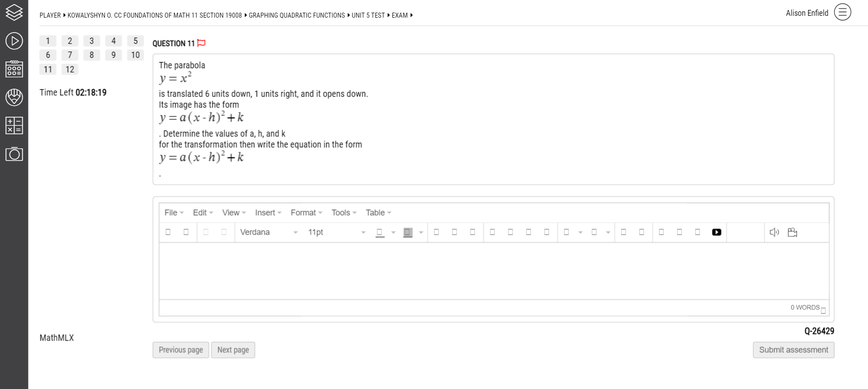The height and width of the screenshot is (389, 868).
Task: Click the Alison Enfield user name
Action: coord(807,13)
